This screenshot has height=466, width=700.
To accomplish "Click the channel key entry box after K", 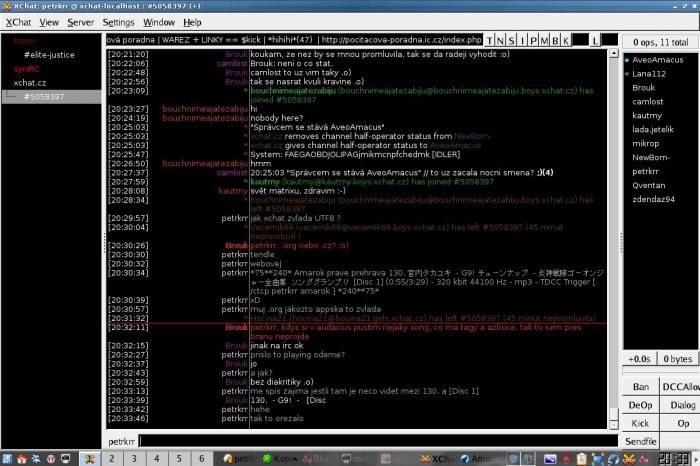I will pos(580,40).
